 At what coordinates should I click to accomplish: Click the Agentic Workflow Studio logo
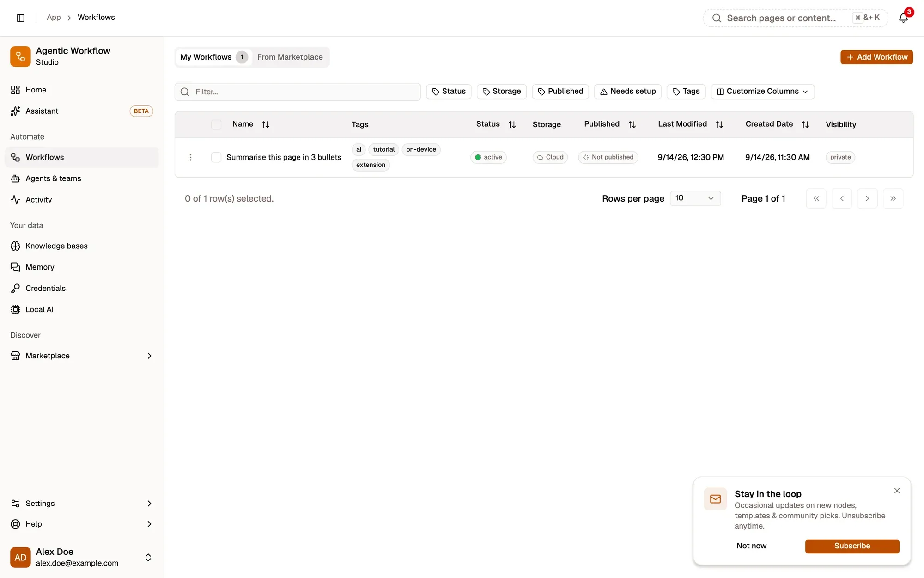coord(20,56)
